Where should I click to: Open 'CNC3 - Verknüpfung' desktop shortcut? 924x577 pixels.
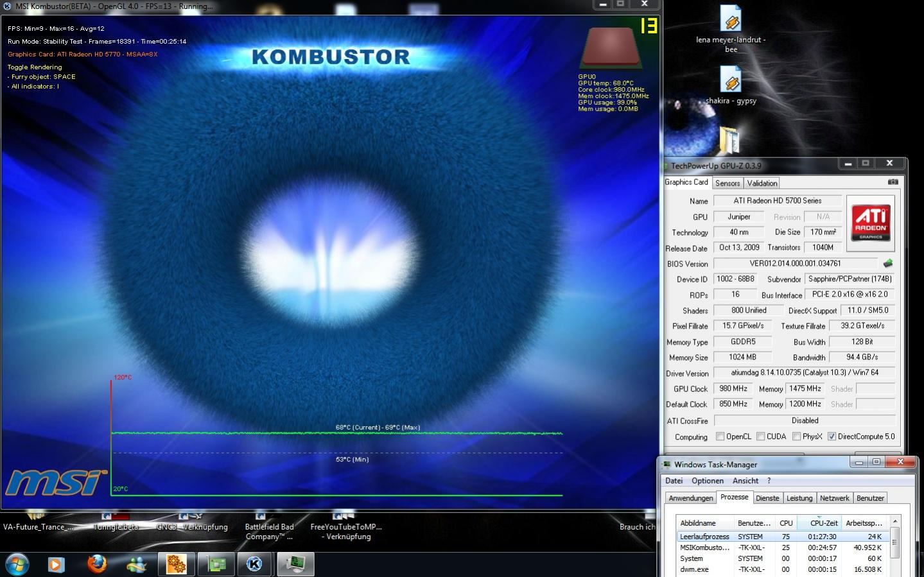(x=192, y=522)
